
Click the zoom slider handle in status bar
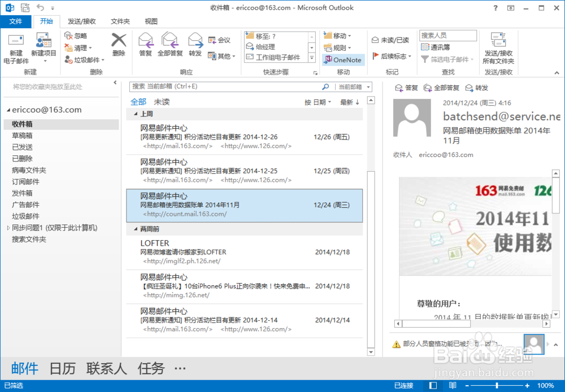click(x=497, y=386)
